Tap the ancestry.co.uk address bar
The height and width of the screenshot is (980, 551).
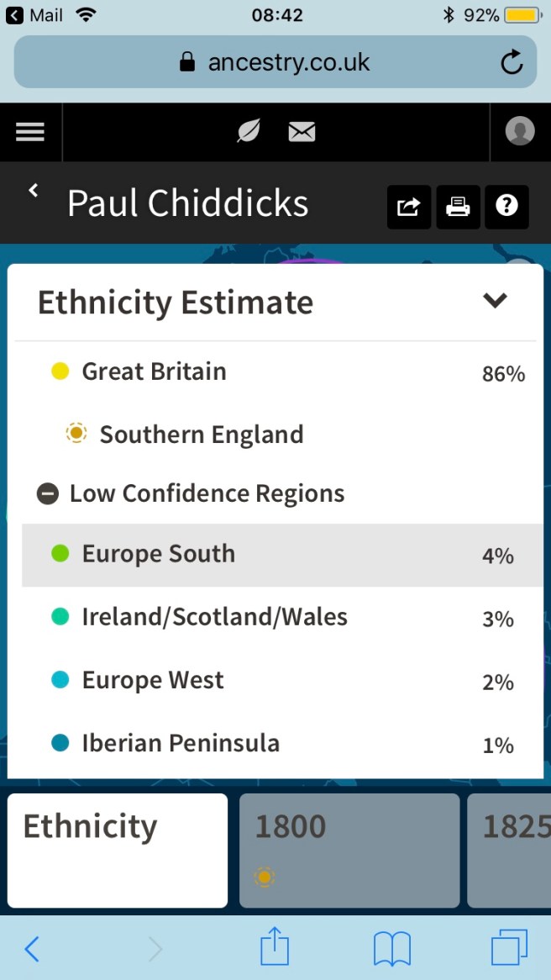275,62
